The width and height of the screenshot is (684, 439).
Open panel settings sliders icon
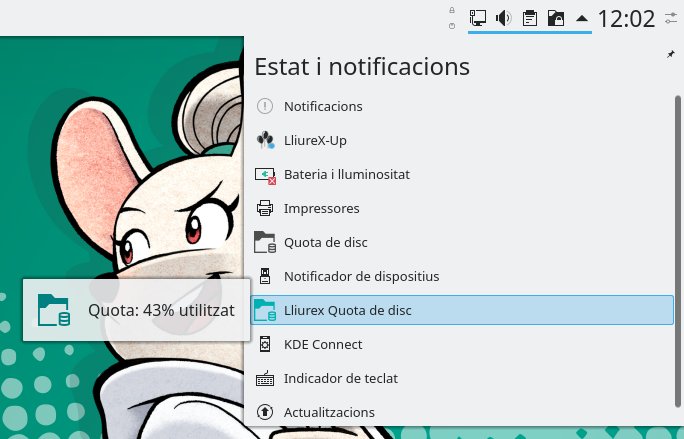(671, 18)
